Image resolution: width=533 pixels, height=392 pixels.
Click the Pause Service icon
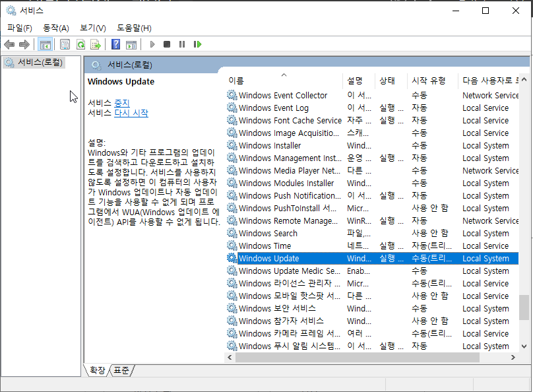(x=182, y=44)
